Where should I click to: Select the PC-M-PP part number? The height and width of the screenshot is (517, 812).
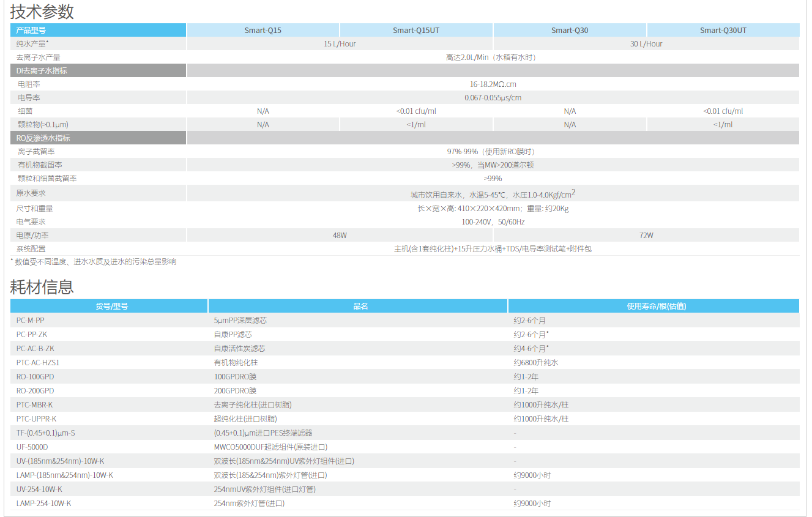31,321
